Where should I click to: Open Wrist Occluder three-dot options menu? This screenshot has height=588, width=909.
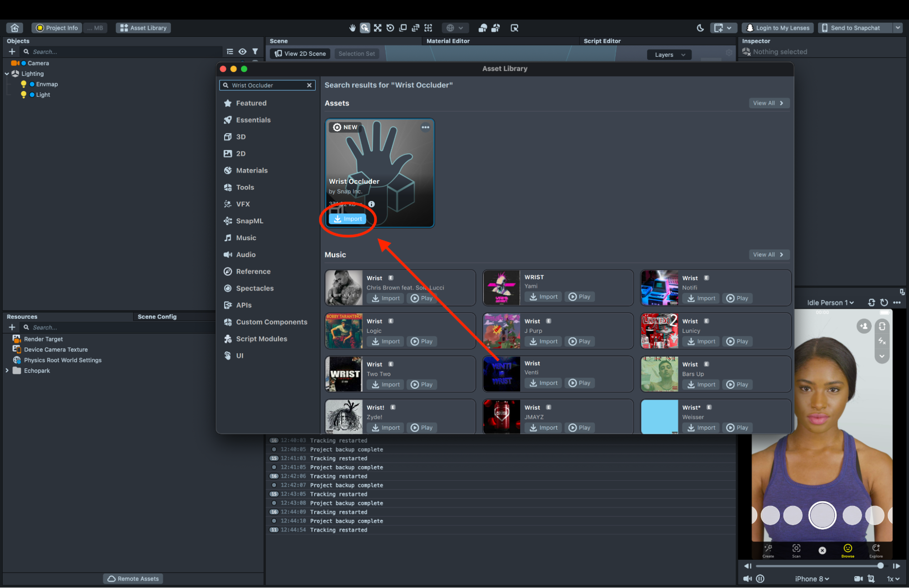(x=425, y=127)
